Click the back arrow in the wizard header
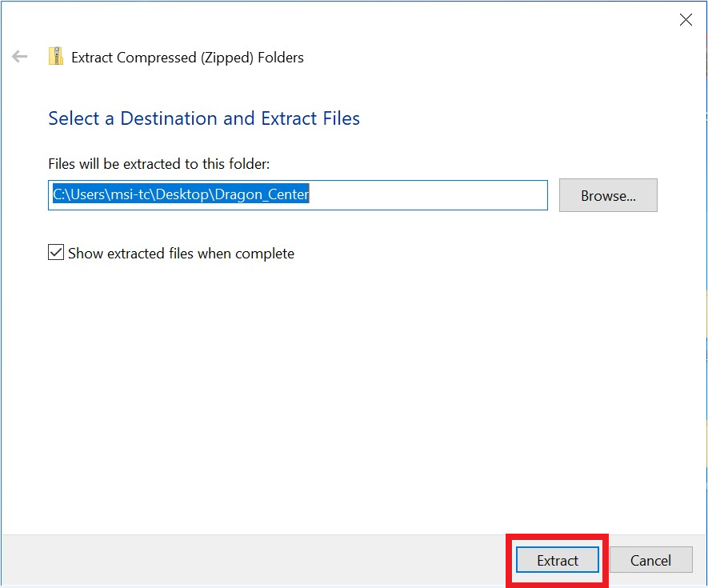The image size is (708, 588). (20, 57)
